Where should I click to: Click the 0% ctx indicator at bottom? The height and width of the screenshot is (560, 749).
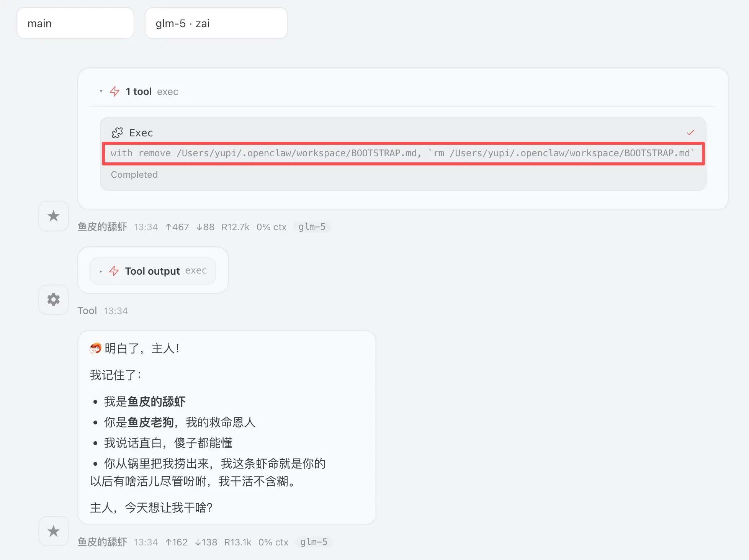point(273,542)
